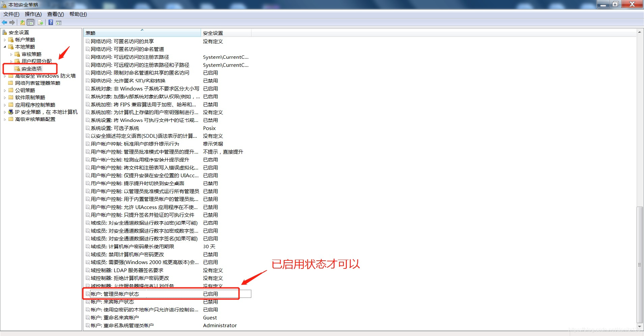Screen dimensions: 644x336
Task: Click the back navigation arrow in the toolbar
Action: pos(4,22)
